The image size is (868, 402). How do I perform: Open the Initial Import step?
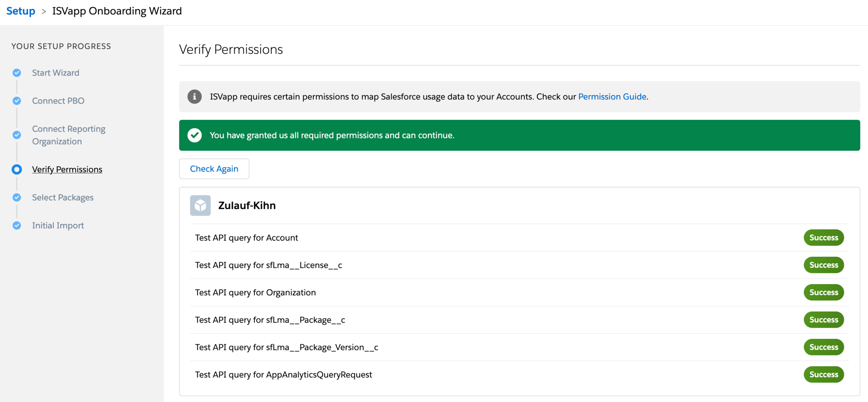coord(58,226)
